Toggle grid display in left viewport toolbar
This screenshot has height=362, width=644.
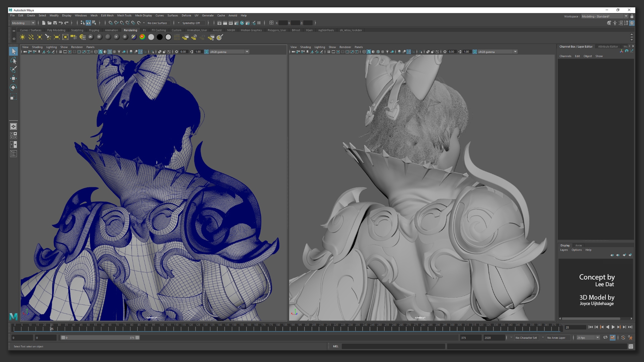pyautogui.click(x=60, y=52)
